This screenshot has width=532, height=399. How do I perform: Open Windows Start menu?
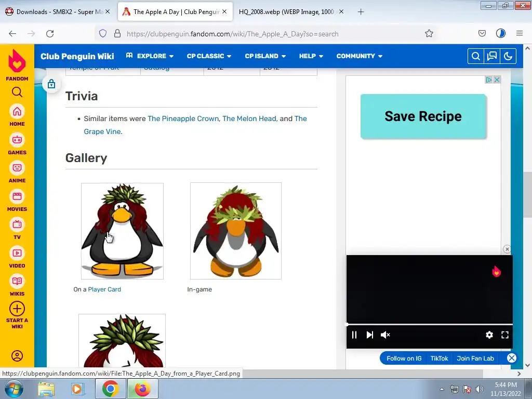14,389
